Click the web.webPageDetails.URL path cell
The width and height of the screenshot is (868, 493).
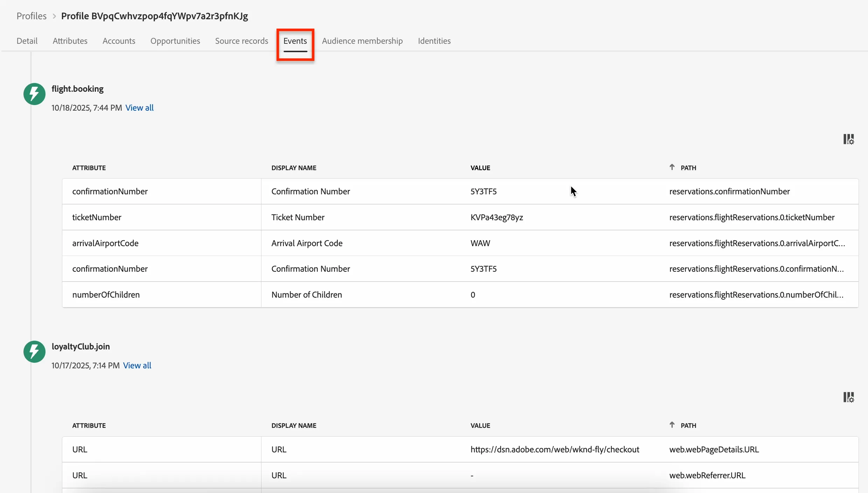714,450
